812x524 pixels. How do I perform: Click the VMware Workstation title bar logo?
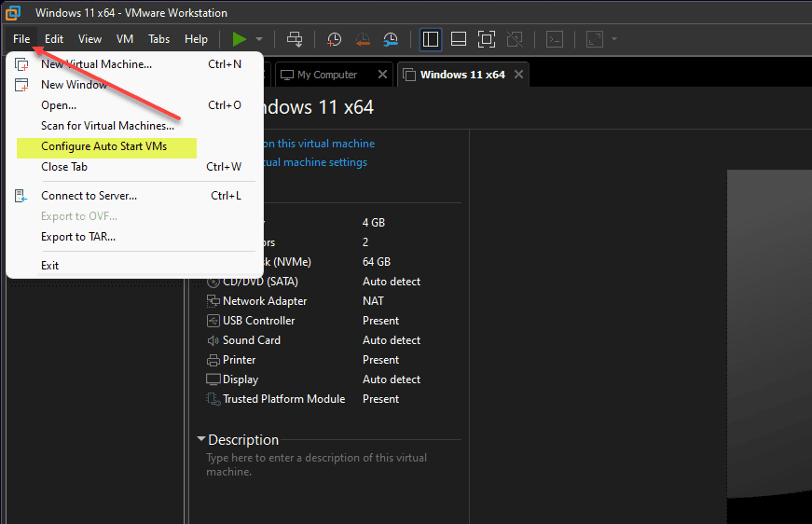13,13
